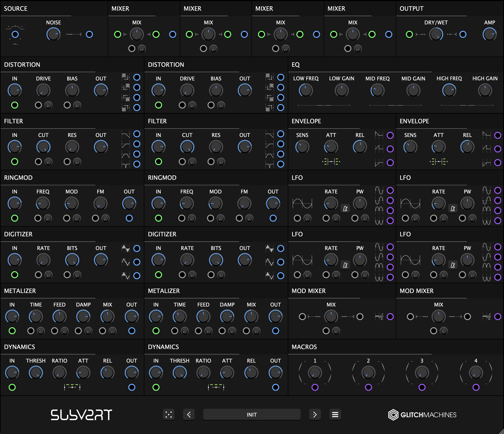Click the purple jack under Macro 4
The image size is (504, 434).
coord(476,387)
